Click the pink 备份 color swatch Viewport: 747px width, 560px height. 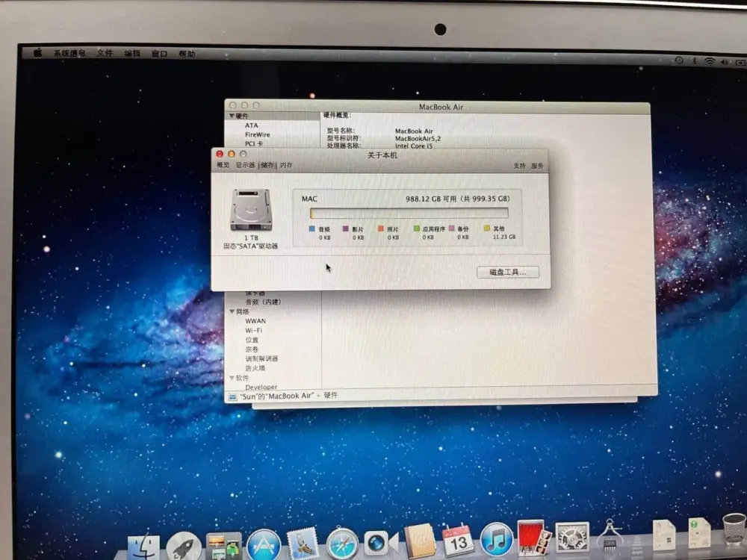(x=452, y=228)
